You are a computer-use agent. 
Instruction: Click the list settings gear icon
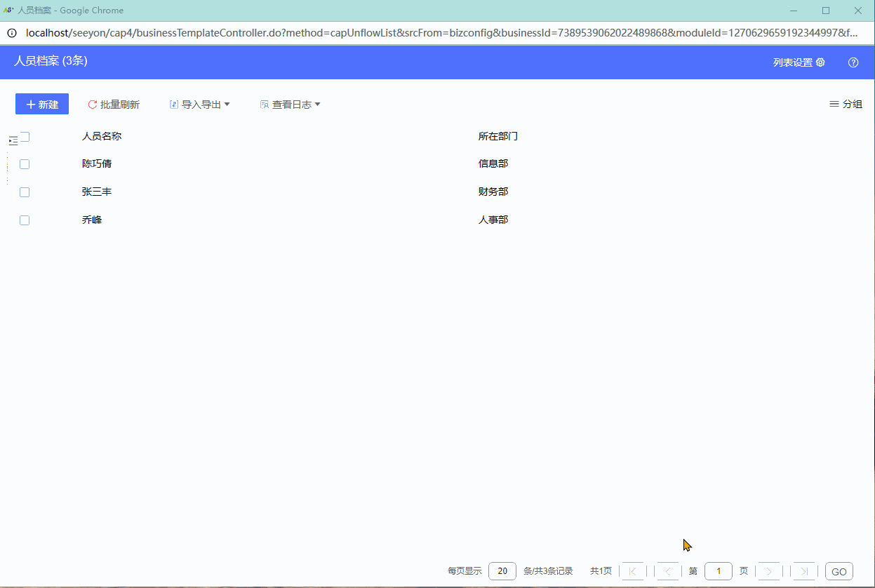click(x=820, y=62)
